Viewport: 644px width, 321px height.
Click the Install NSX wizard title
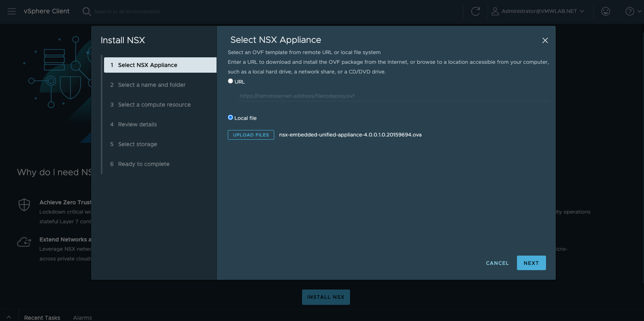[123, 40]
